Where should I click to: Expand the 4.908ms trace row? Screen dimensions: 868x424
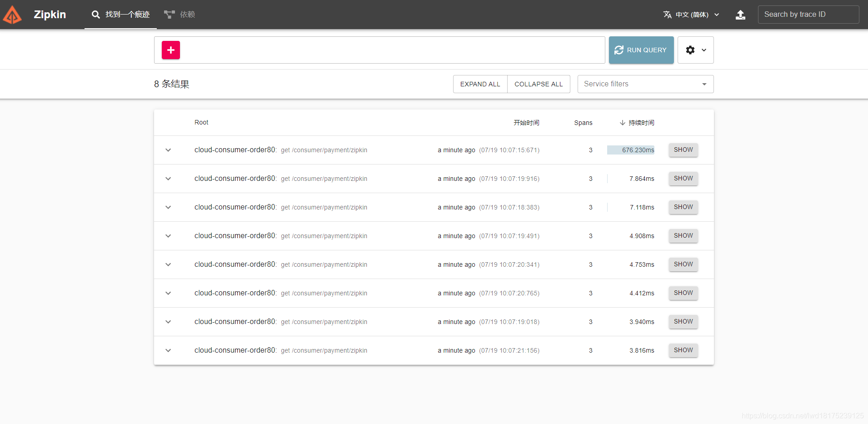click(x=168, y=236)
